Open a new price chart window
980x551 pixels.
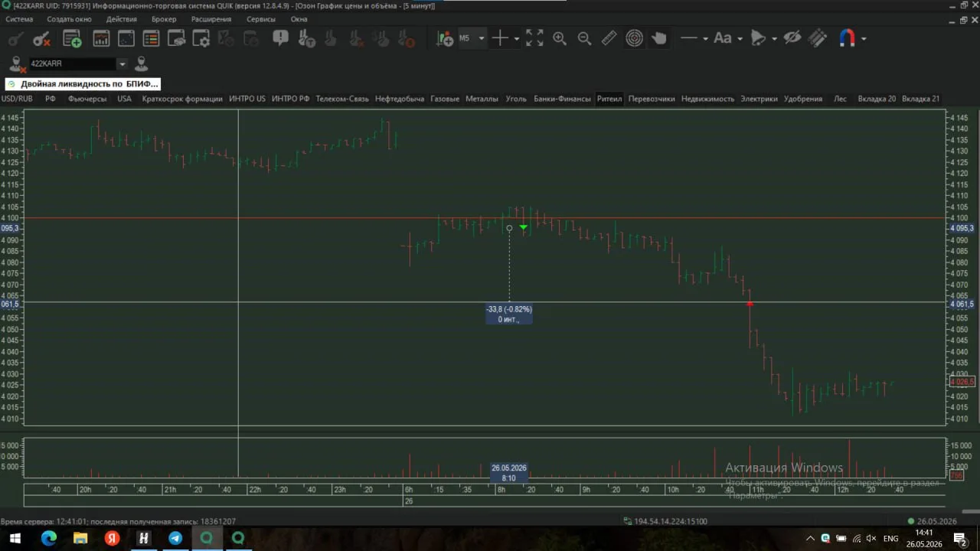101,38
